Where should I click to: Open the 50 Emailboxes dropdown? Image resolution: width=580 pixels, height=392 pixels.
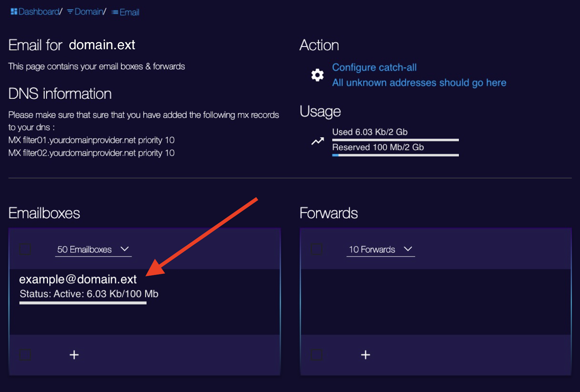(93, 250)
